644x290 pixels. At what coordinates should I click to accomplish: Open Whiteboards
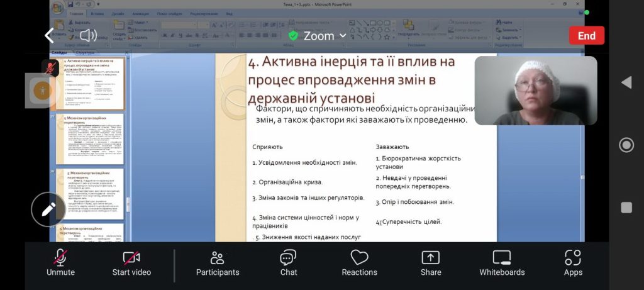coord(502,262)
